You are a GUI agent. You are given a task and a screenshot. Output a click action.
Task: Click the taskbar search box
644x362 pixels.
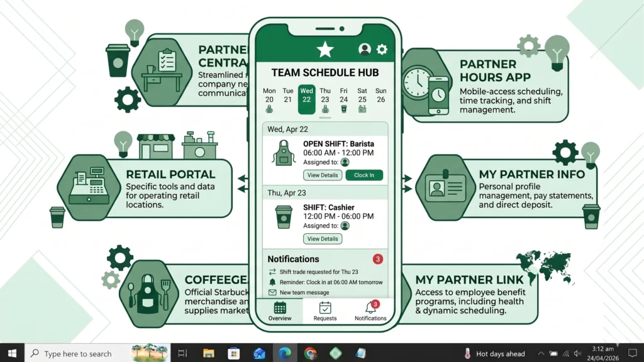pyautogui.click(x=97, y=353)
